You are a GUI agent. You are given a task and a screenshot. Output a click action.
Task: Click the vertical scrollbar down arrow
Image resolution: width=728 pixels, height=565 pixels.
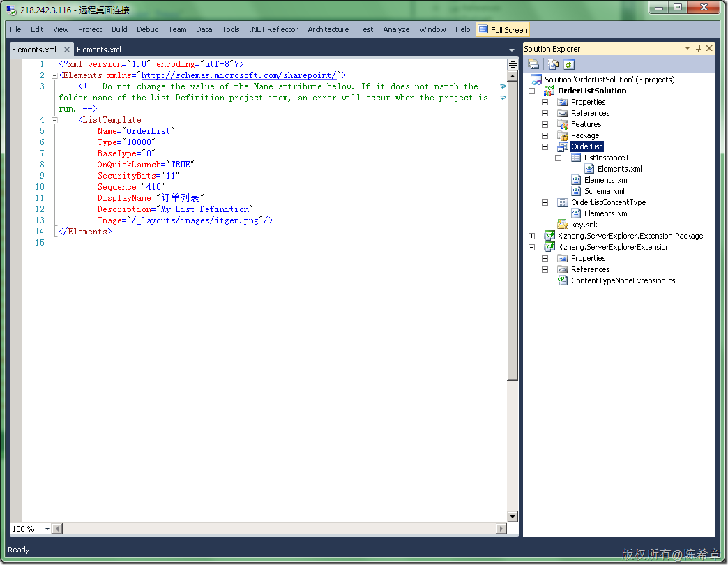[x=512, y=517]
